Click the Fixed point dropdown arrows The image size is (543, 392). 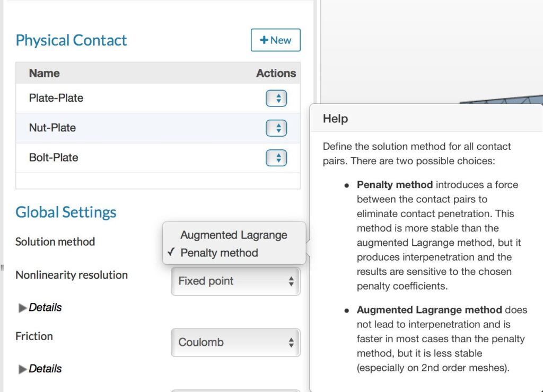tap(291, 281)
